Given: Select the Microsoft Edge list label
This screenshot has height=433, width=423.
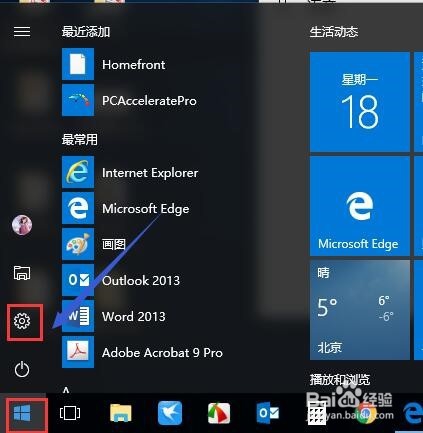Looking at the screenshot, I should [x=146, y=209].
